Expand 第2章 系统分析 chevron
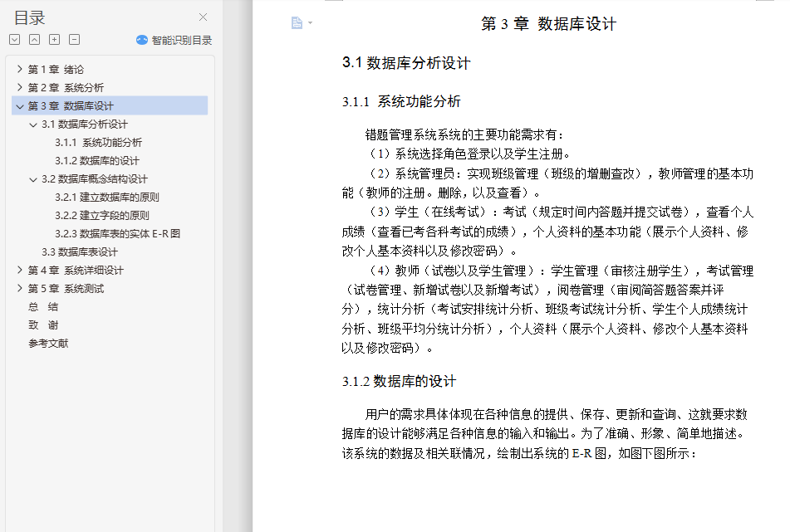 click(20, 87)
